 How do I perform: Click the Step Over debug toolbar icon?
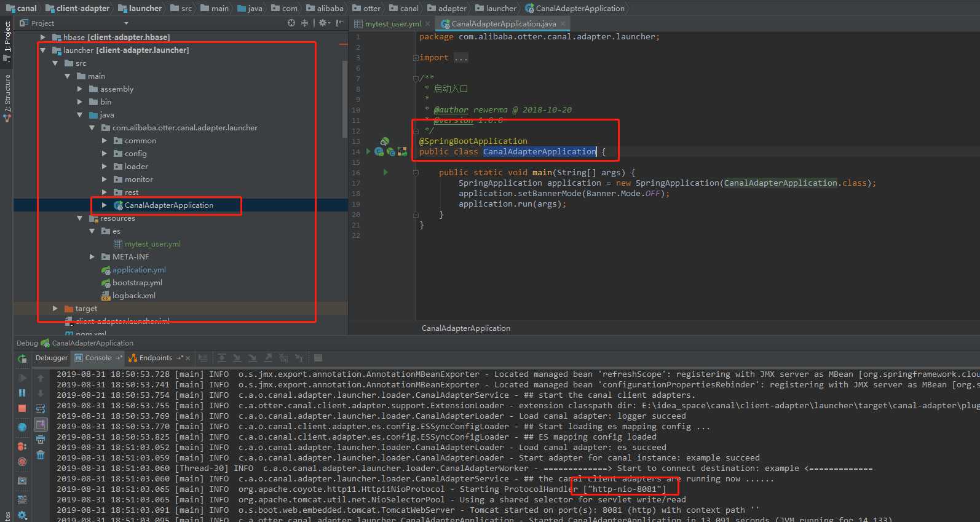coord(222,358)
